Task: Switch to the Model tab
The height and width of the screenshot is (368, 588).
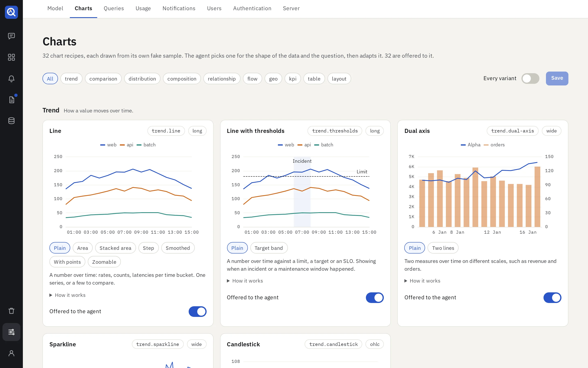Action: click(55, 8)
